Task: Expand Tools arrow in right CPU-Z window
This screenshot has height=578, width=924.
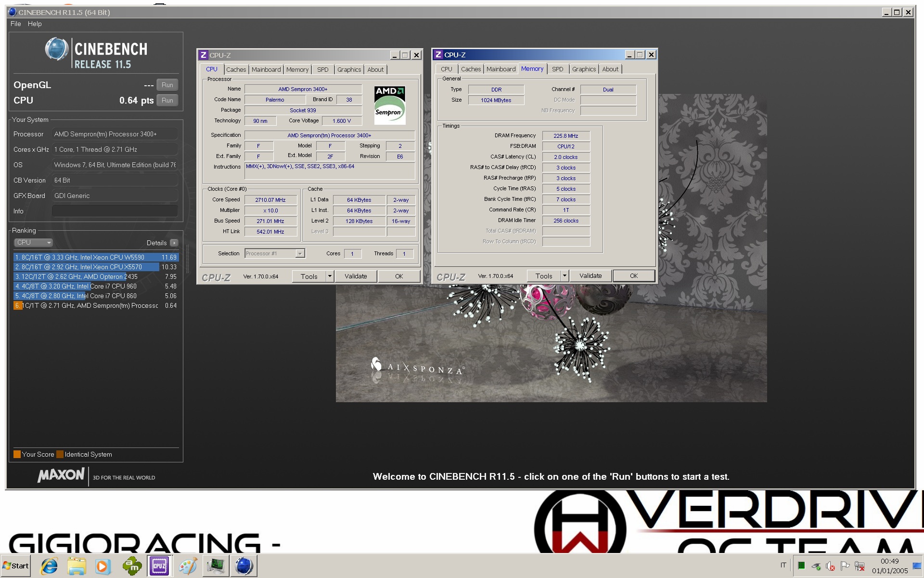Action: tap(565, 276)
